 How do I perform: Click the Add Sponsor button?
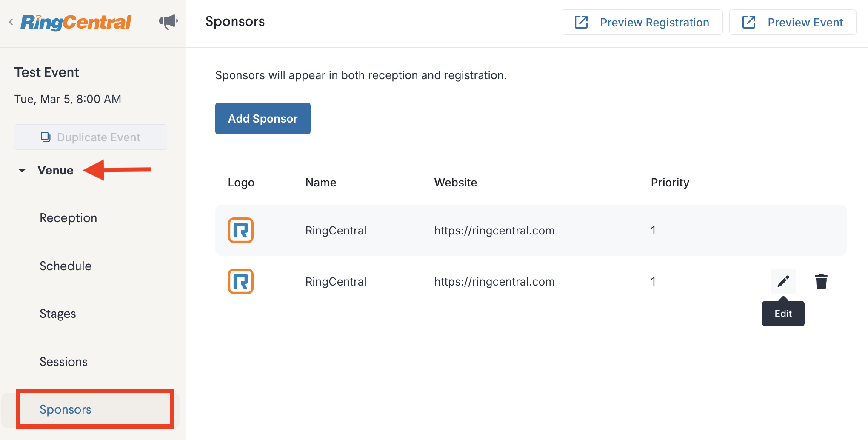click(x=263, y=118)
